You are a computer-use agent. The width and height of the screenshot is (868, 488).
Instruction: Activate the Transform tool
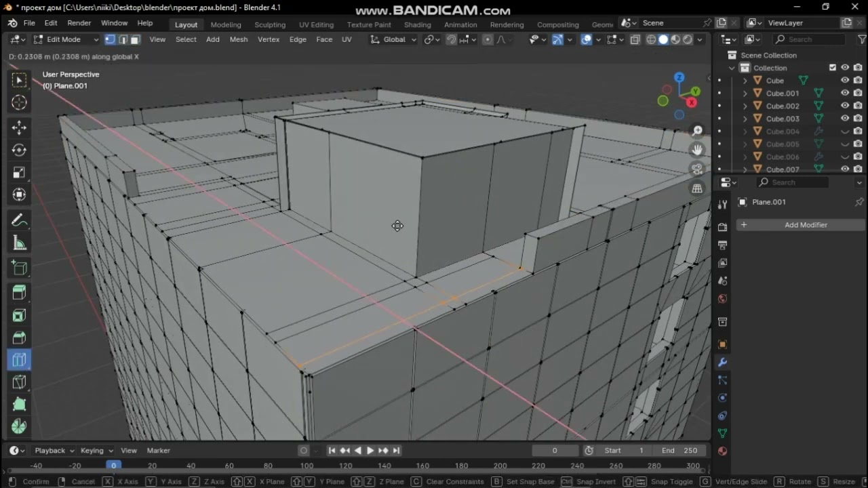coord(19,195)
